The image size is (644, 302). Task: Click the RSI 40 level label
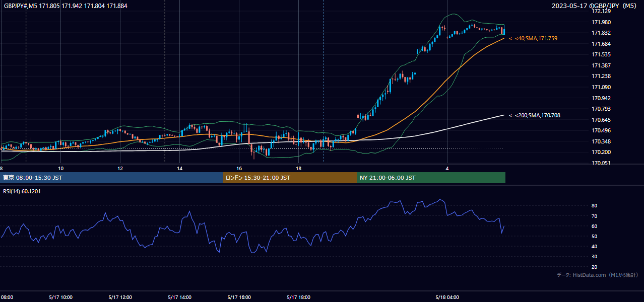coord(595,246)
